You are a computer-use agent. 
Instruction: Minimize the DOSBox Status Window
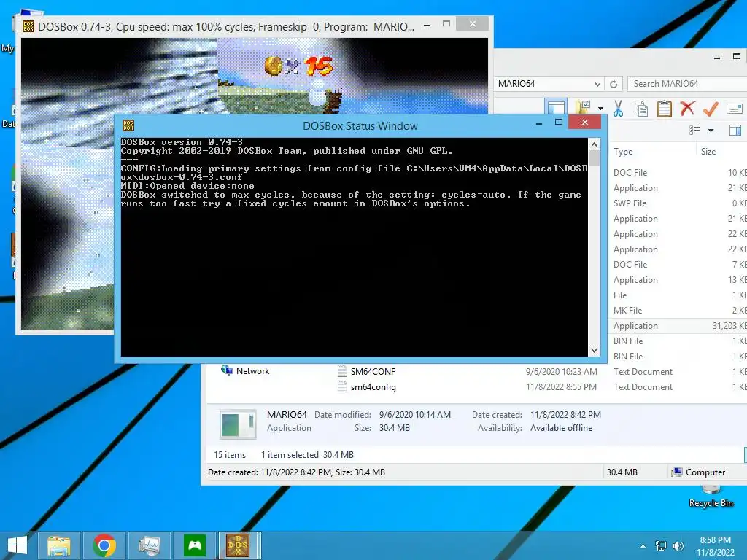click(539, 122)
